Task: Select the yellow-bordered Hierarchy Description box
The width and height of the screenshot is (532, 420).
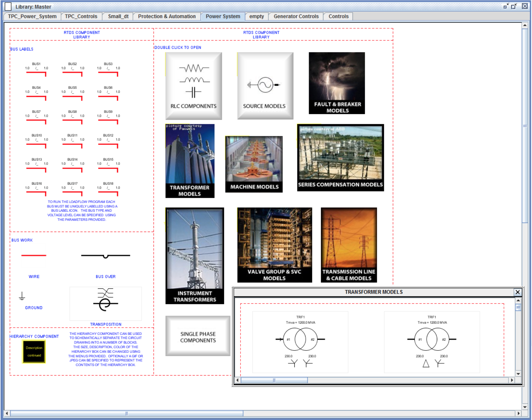Action: (x=34, y=352)
